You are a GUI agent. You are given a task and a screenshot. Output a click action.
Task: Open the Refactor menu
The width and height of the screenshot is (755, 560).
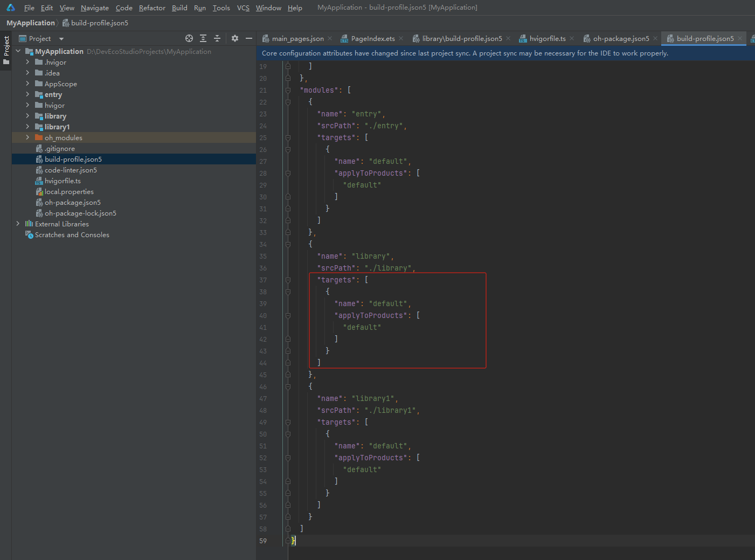pos(152,8)
